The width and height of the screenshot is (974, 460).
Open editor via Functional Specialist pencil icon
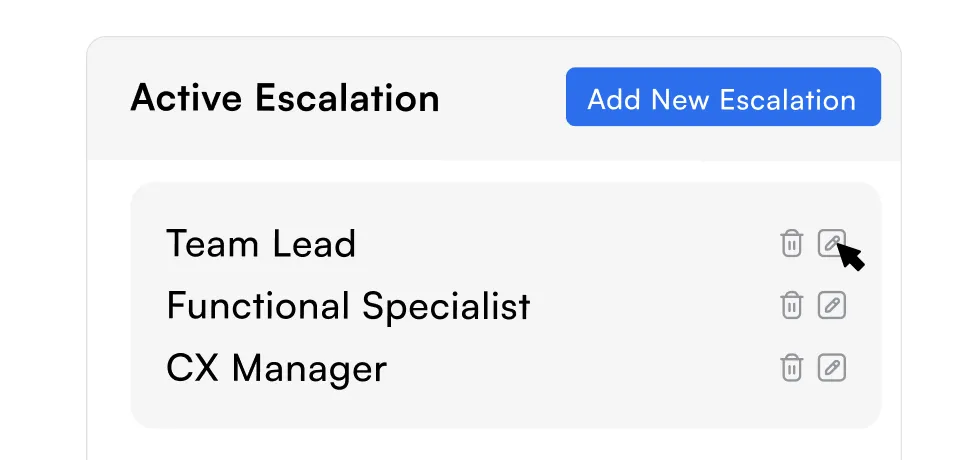(x=831, y=305)
